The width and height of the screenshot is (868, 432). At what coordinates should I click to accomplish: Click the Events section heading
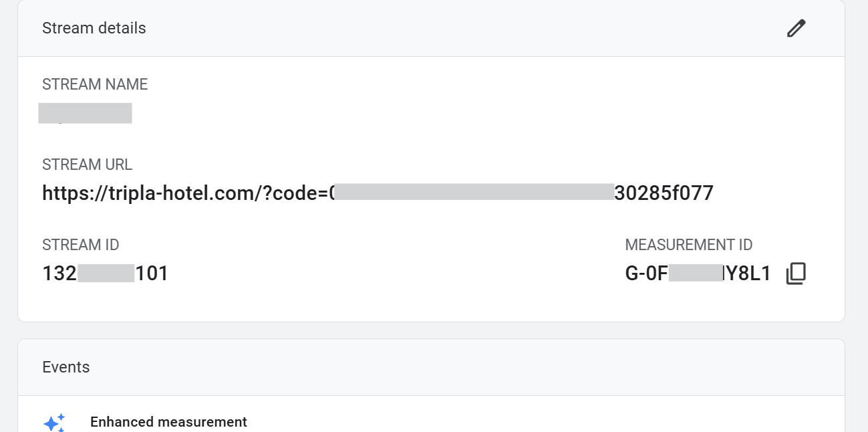coord(65,367)
